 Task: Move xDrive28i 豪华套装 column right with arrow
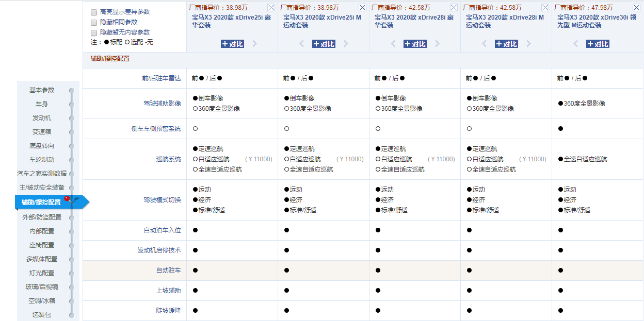437,44
